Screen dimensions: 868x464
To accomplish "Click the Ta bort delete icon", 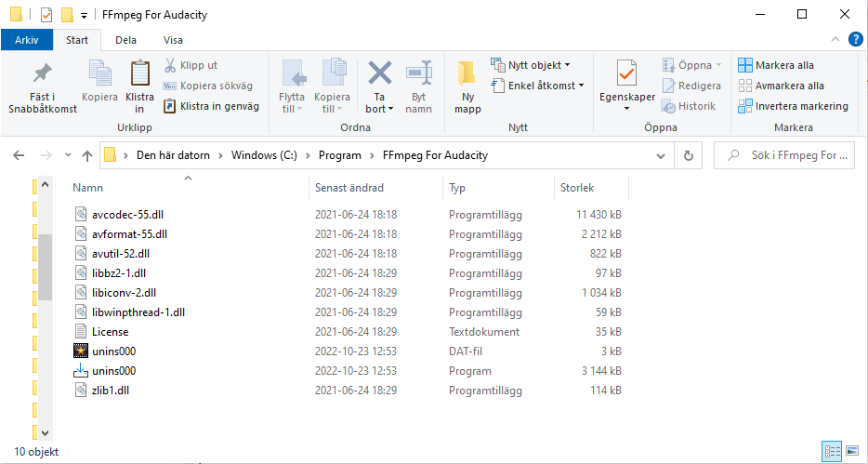I will coord(379,73).
